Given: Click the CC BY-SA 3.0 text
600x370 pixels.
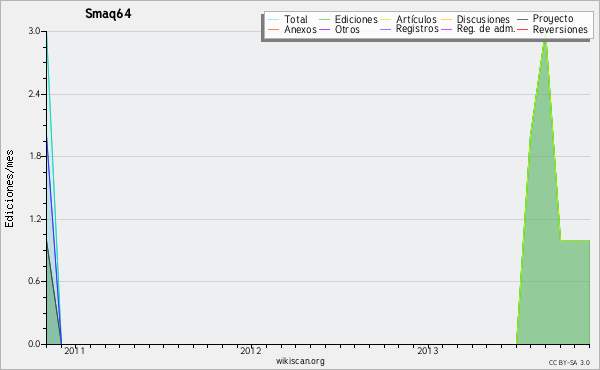Looking at the screenshot, I should click(569, 362).
